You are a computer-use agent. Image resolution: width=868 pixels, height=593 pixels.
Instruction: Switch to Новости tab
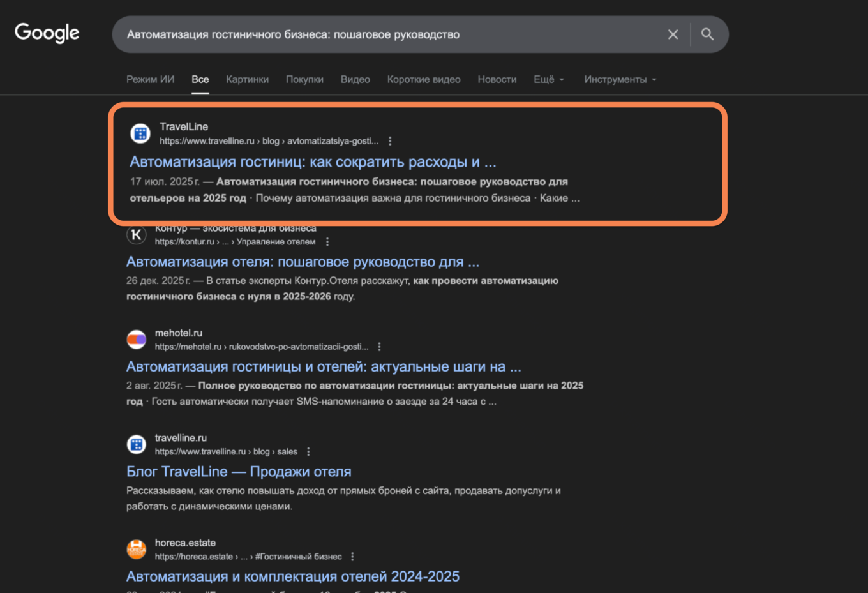(497, 79)
